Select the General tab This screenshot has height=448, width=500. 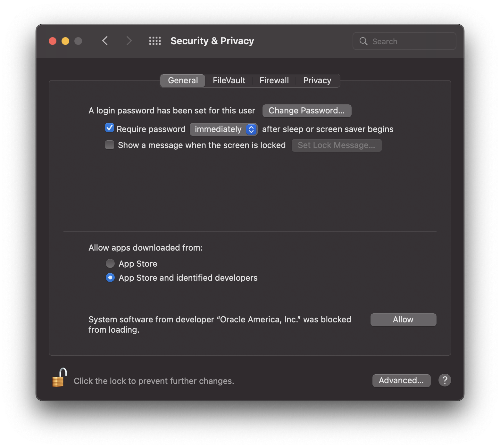[182, 80]
